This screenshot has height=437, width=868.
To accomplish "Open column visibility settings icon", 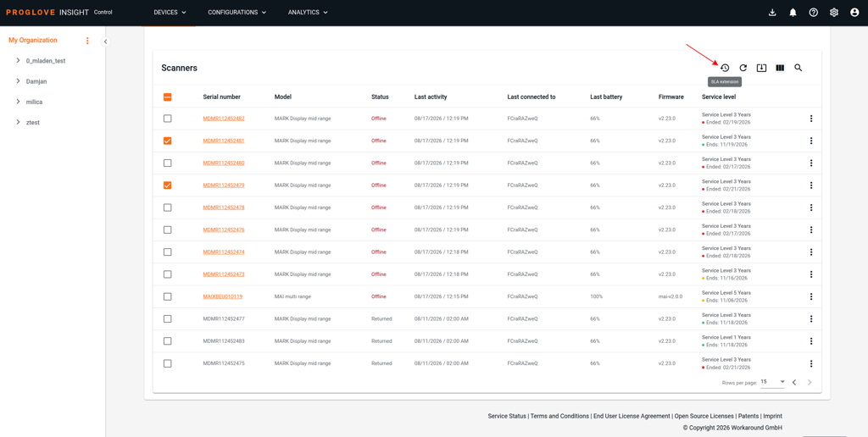I will pyautogui.click(x=780, y=68).
